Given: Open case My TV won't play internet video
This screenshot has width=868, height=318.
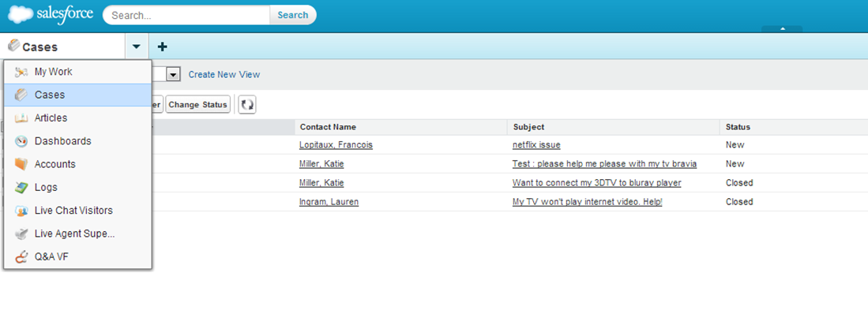Looking at the screenshot, I should 588,202.
